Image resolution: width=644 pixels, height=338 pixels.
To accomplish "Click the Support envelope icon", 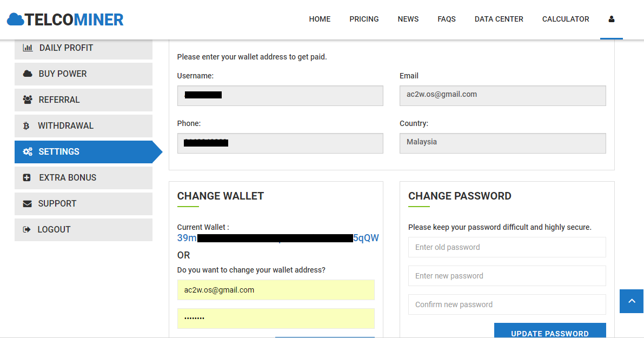I will pyautogui.click(x=27, y=203).
